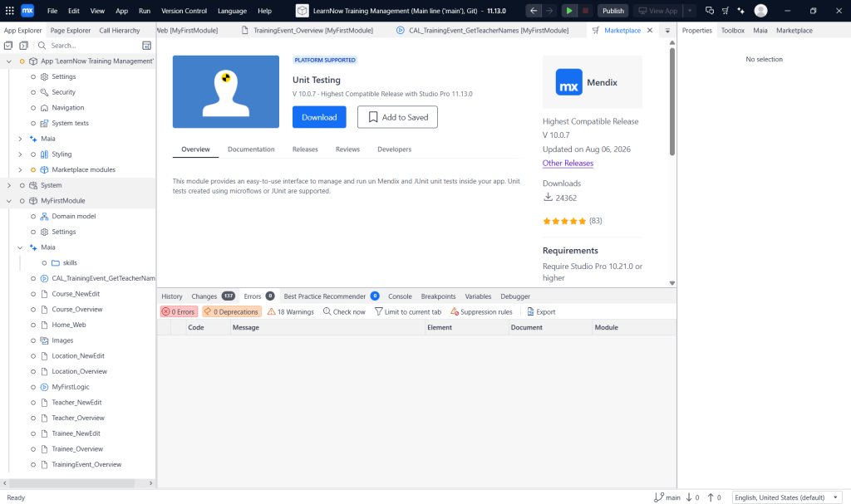Click incoming commits down arrow in status bar
The height and width of the screenshot is (504, 851).
pos(689,497)
